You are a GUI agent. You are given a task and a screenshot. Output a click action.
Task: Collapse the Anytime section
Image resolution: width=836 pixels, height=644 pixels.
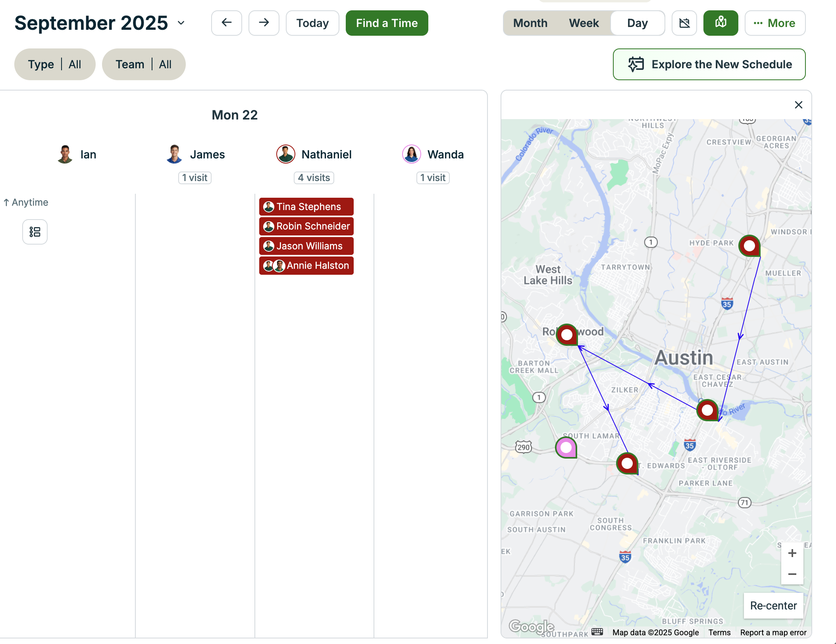point(26,202)
